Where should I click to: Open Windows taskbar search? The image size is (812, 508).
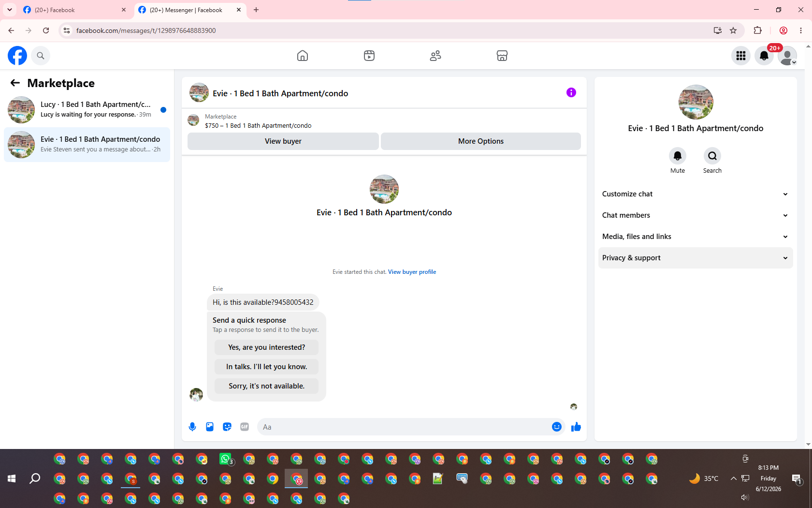pyautogui.click(x=35, y=478)
